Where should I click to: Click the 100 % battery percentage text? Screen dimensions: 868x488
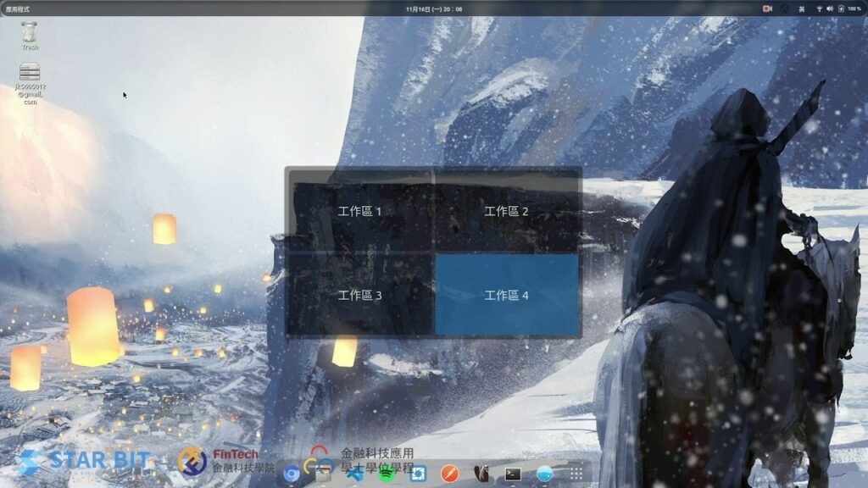[854, 8]
